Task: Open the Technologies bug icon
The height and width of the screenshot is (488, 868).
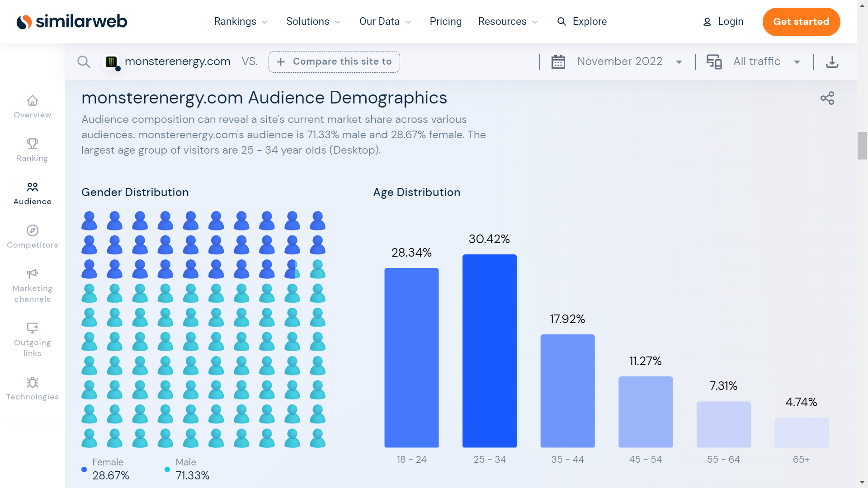Action: [33, 382]
